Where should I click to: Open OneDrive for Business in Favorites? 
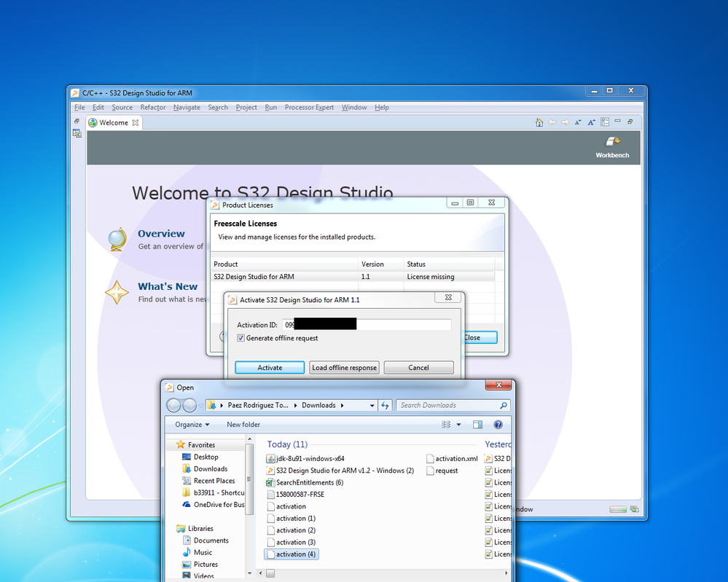tap(214, 505)
